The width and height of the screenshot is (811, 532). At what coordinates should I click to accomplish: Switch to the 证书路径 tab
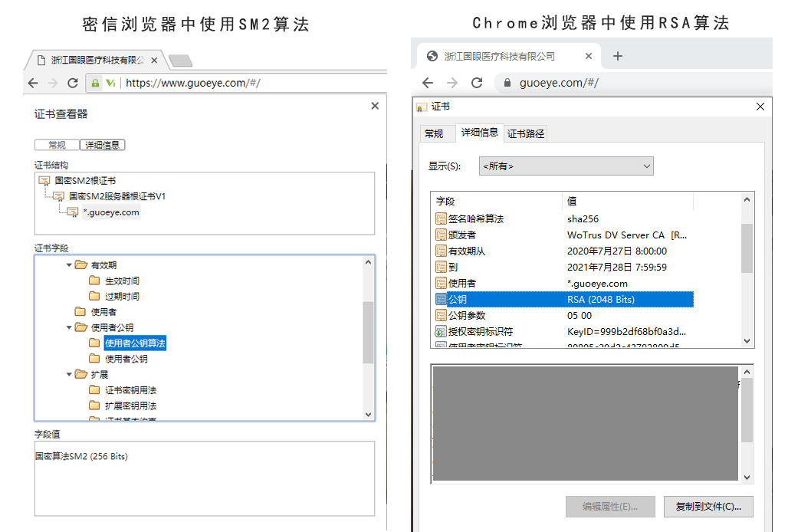tap(526, 133)
